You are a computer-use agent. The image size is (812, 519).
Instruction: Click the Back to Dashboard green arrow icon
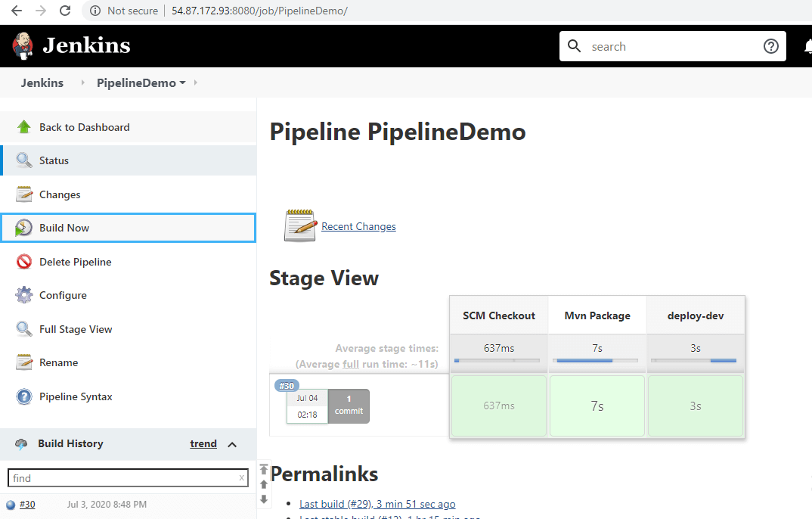[24, 127]
